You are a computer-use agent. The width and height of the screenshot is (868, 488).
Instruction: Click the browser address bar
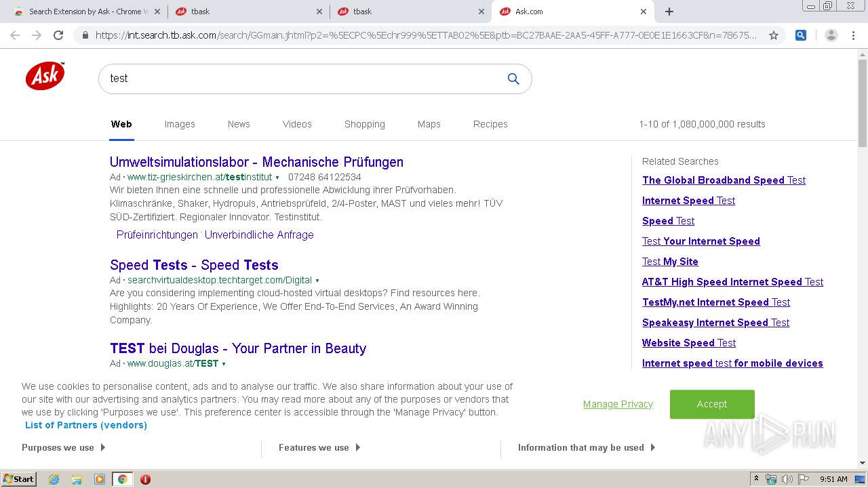click(426, 35)
